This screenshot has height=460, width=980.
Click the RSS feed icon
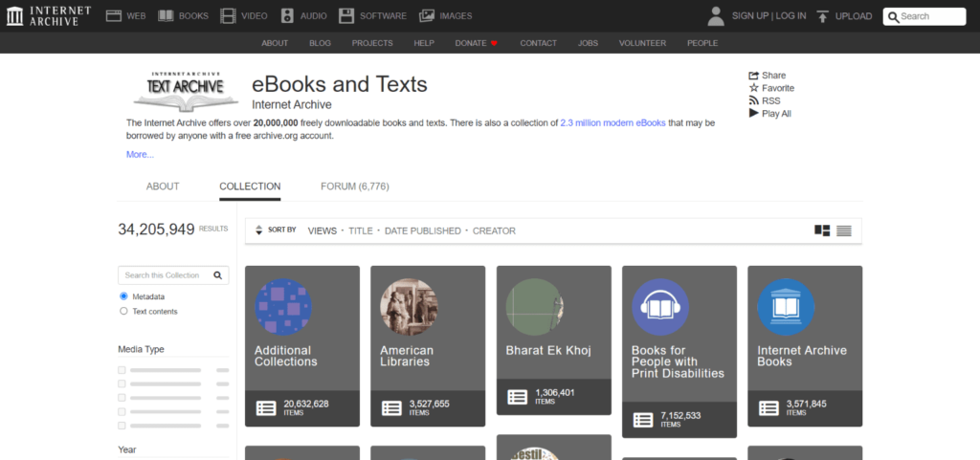tap(754, 100)
